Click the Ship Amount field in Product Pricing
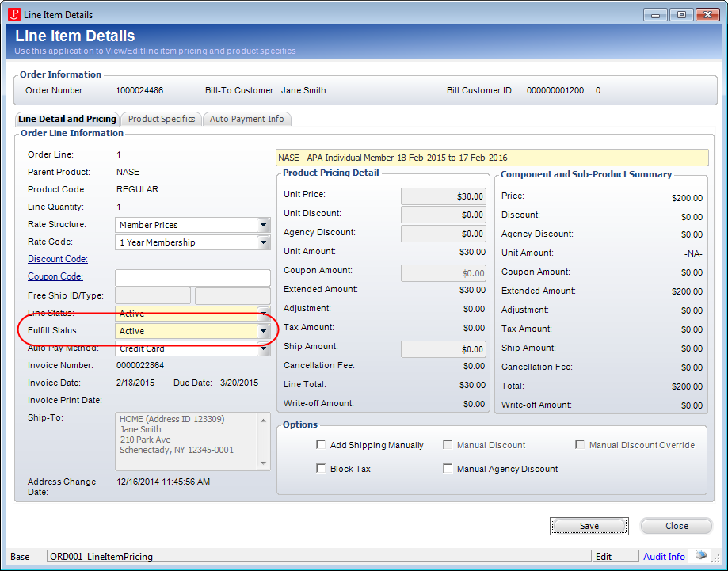728x571 pixels. pos(444,349)
